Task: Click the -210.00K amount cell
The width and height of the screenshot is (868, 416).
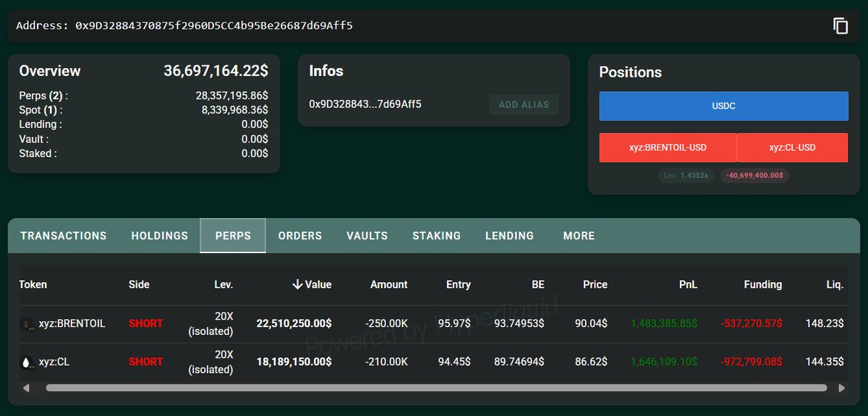Action: (x=385, y=362)
